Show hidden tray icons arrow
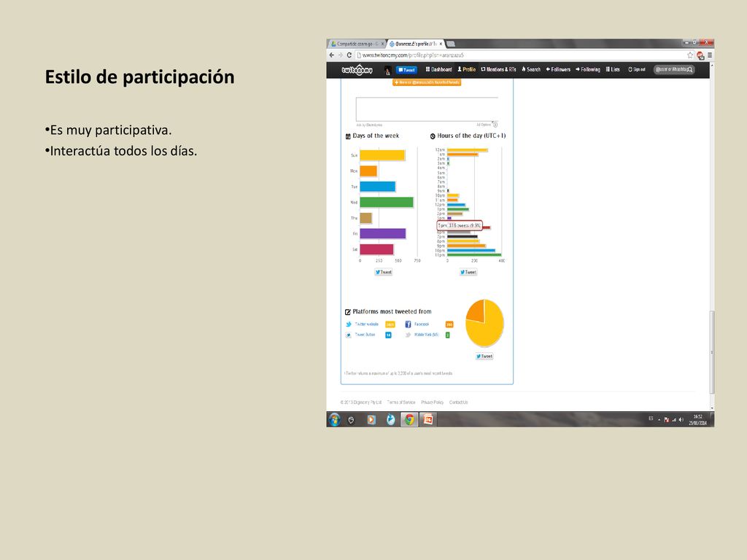 pyautogui.click(x=659, y=420)
